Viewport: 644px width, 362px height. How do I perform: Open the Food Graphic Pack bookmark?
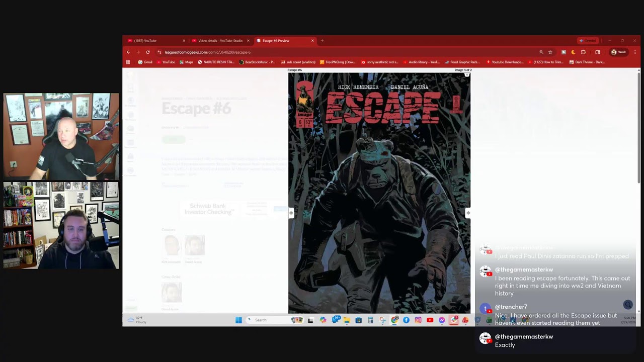coord(462,62)
